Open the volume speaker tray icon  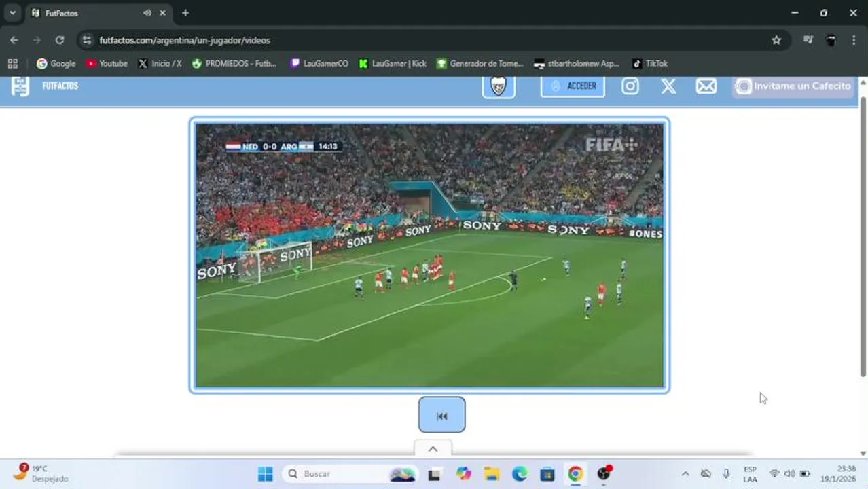tap(789, 473)
